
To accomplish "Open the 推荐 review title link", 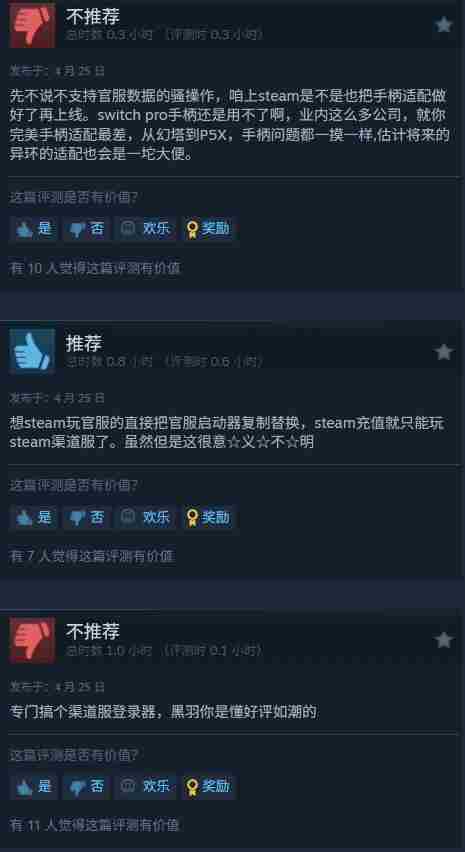I will click(84, 343).
